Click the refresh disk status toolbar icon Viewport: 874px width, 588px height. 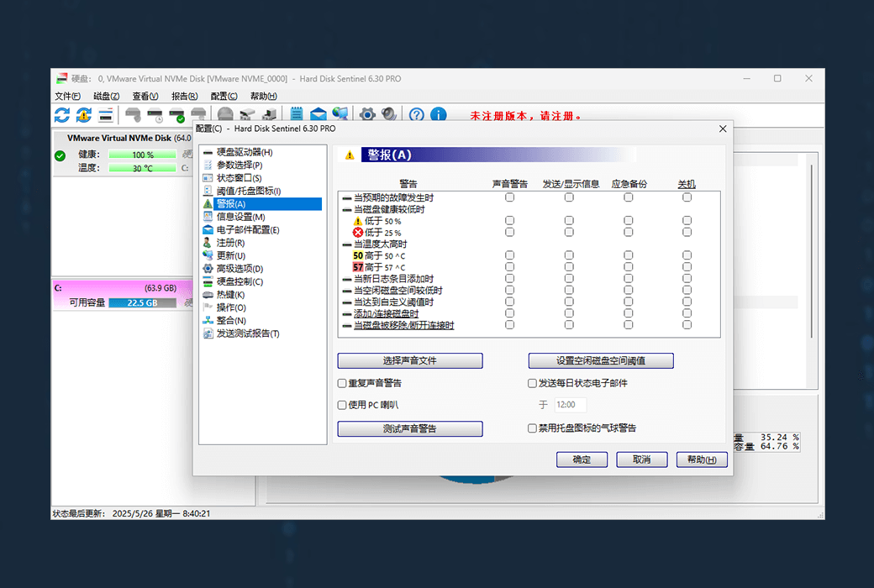point(62,115)
